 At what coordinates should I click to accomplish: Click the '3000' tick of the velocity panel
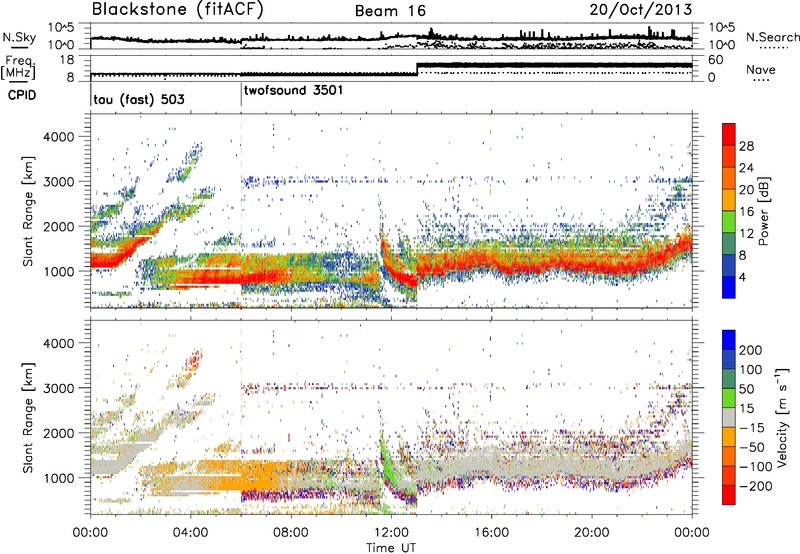58,388
